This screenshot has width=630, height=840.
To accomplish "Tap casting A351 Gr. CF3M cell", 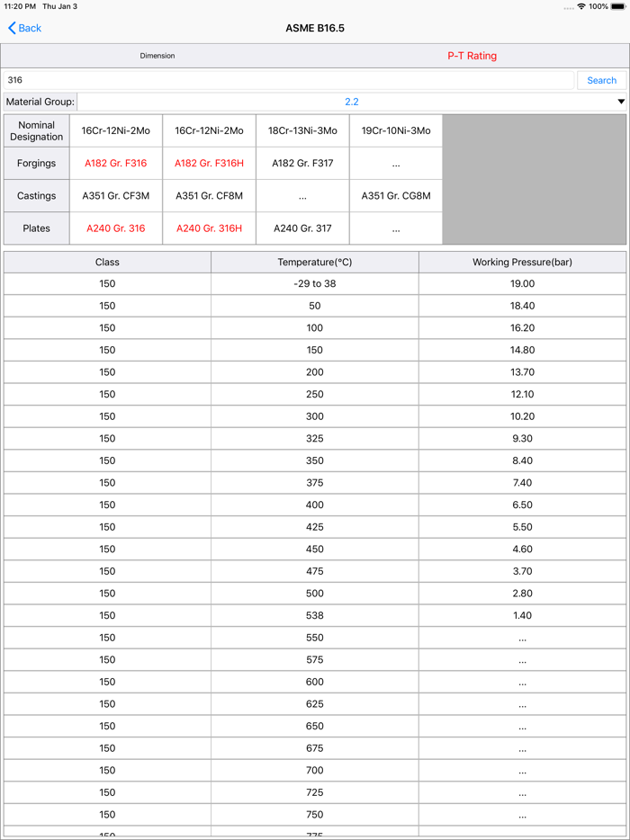I will coord(116,196).
